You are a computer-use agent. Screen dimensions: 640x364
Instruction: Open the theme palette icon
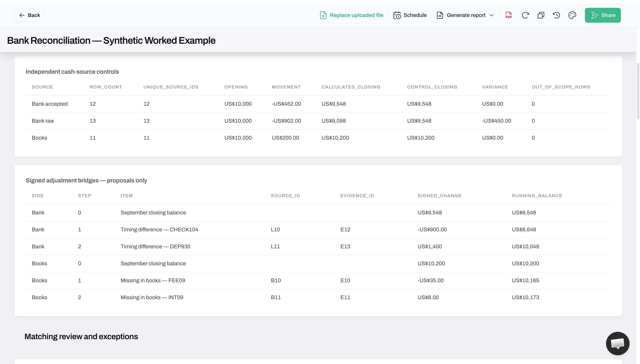click(x=572, y=15)
